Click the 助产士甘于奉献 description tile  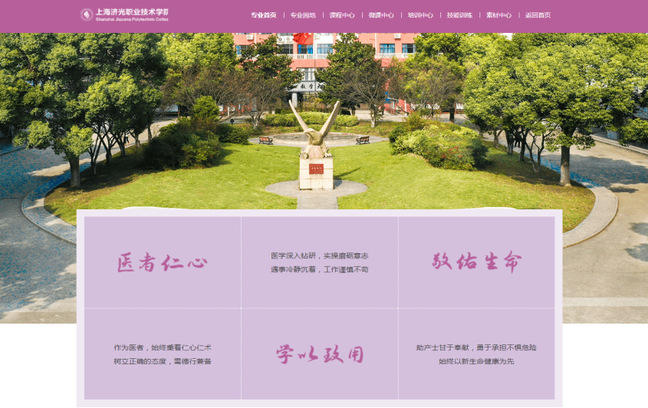coord(476,354)
